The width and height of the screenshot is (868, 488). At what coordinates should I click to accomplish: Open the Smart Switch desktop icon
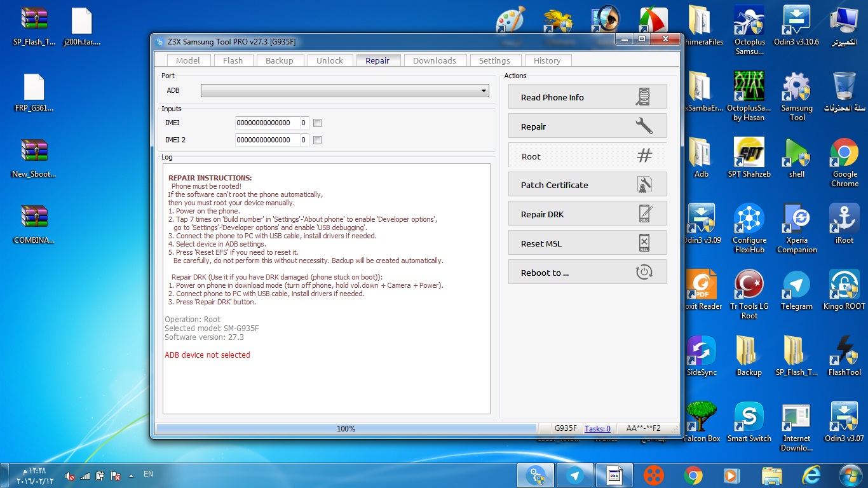(x=749, y=422)
